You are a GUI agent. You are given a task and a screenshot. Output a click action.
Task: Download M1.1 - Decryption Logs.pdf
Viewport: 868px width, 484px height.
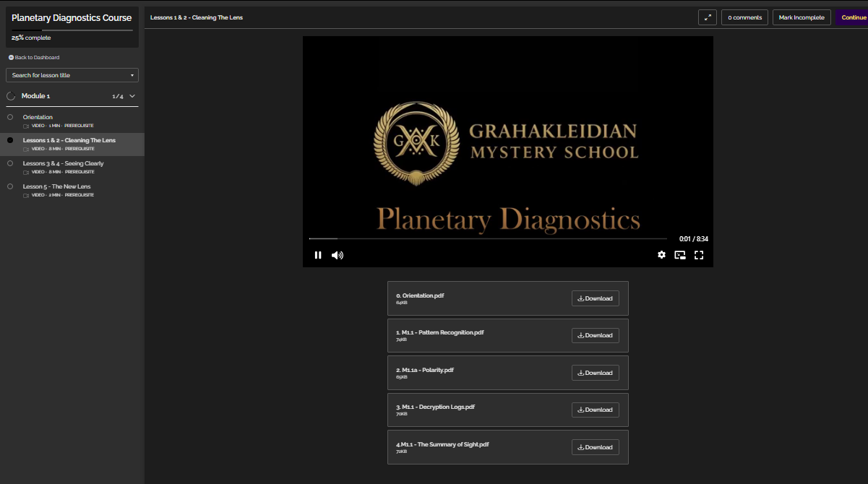(x=595, y=410)
